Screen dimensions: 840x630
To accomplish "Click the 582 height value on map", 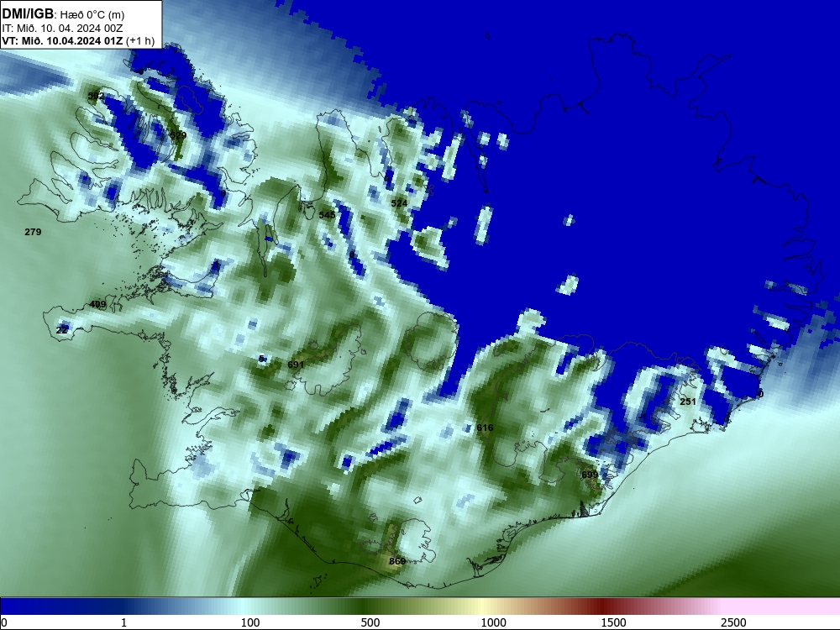I will (96, 96).
